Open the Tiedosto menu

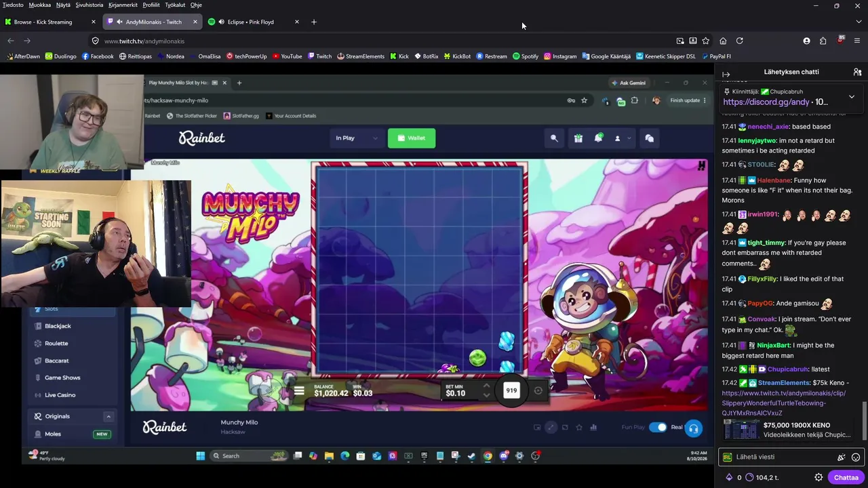(x=13, y=5)
